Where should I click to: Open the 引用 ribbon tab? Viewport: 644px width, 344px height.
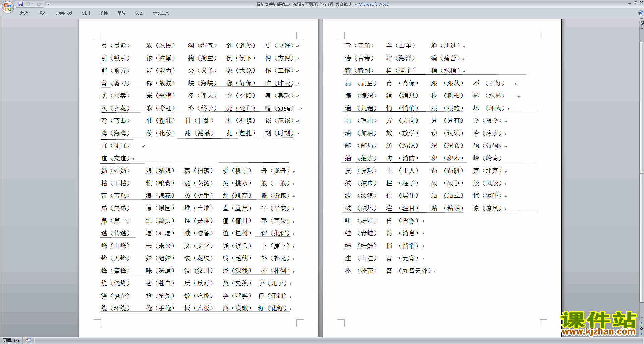point(86,13)
